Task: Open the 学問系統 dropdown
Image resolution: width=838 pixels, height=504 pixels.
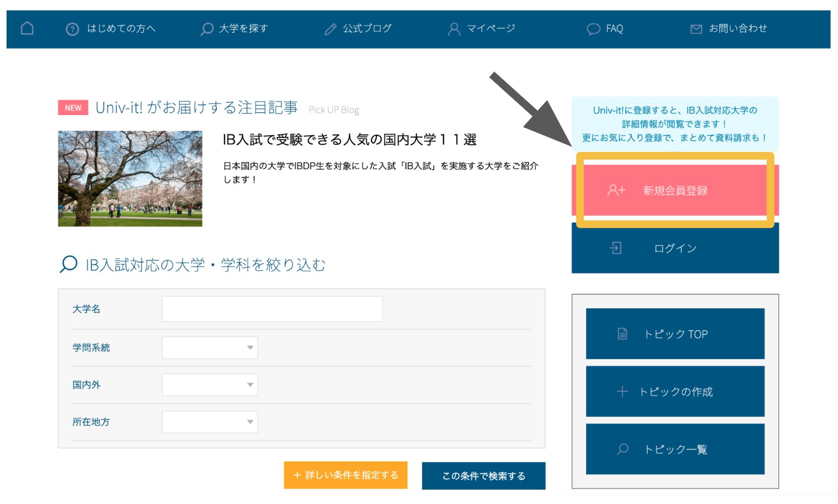Action: [209, 348]
